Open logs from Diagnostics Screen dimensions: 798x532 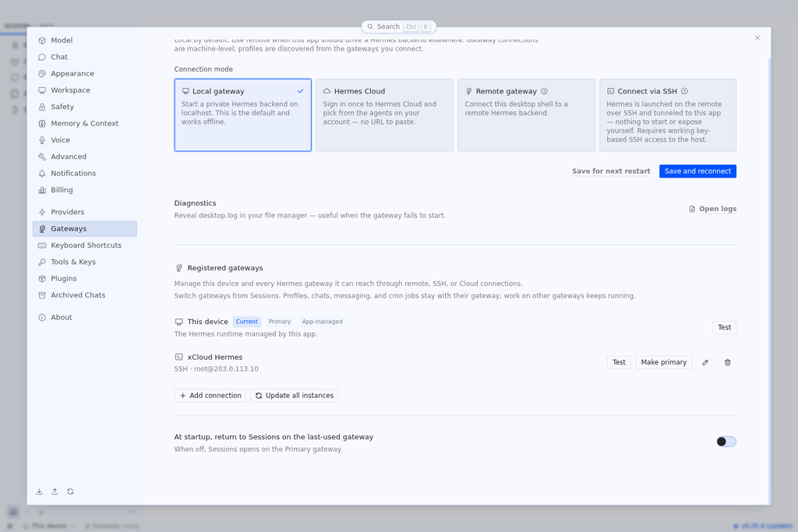click(712, 209)
